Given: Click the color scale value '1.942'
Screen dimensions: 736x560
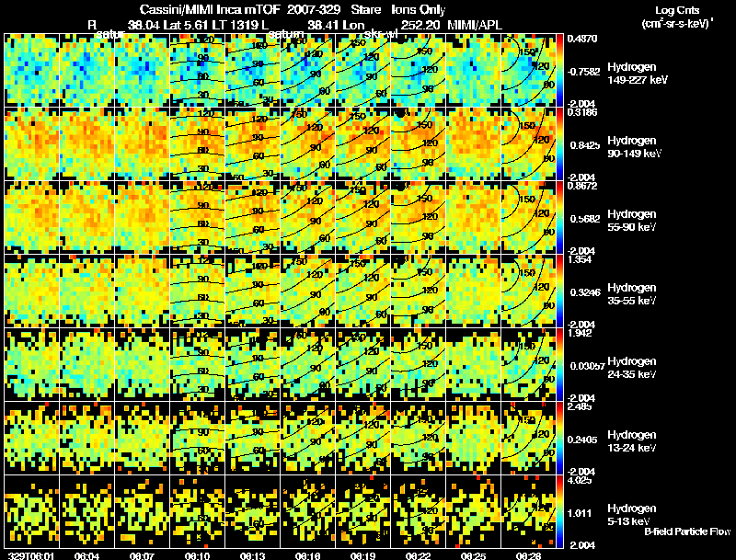Looking at the screenshot, I should (x=580, y=334).
